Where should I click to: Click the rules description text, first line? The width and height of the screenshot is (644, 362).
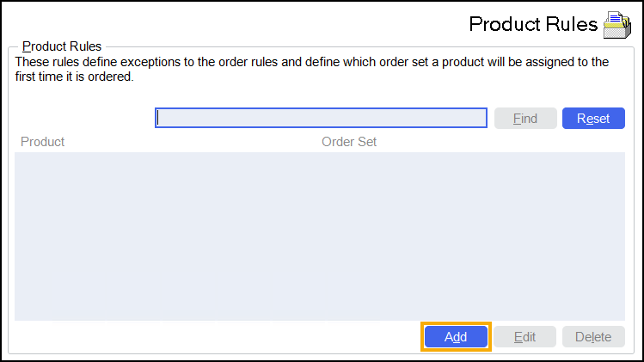(311, 63)
